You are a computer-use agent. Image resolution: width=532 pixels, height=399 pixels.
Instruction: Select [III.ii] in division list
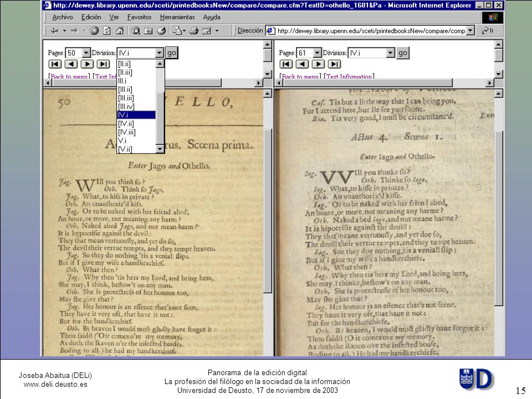136,89
